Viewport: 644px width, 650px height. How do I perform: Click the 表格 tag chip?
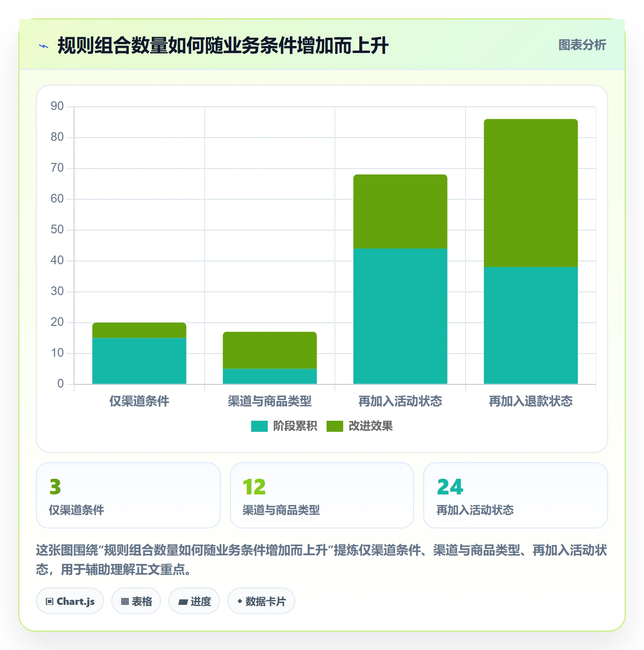click(x=136, y=601)
